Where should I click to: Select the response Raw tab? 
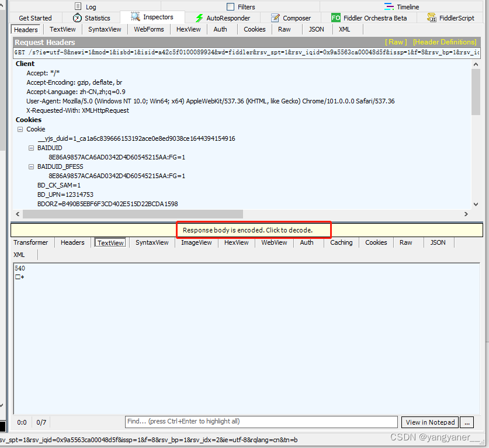[x=405, y=242]
